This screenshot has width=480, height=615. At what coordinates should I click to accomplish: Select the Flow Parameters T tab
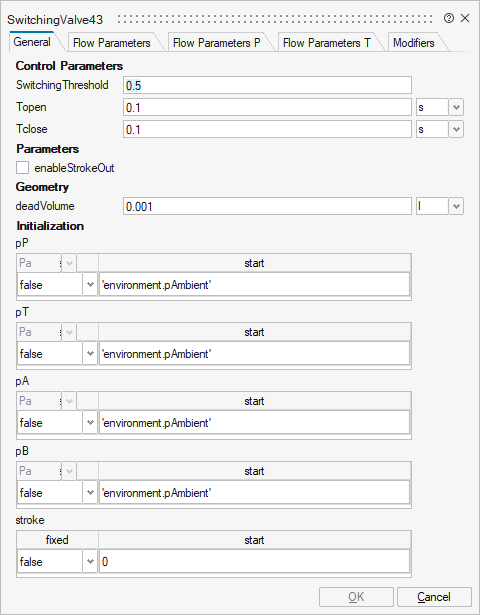pyautogui.click(x=327, y=43)
